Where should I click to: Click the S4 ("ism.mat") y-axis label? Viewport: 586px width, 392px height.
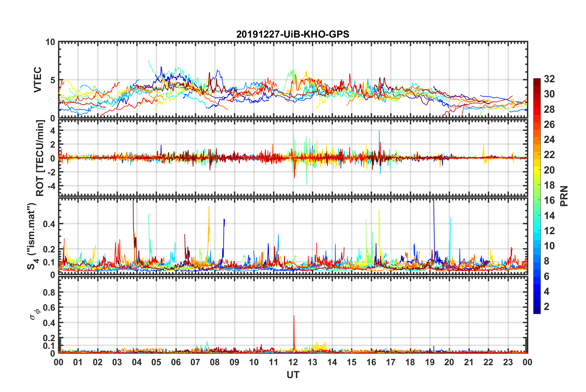[x=32, y=236]
